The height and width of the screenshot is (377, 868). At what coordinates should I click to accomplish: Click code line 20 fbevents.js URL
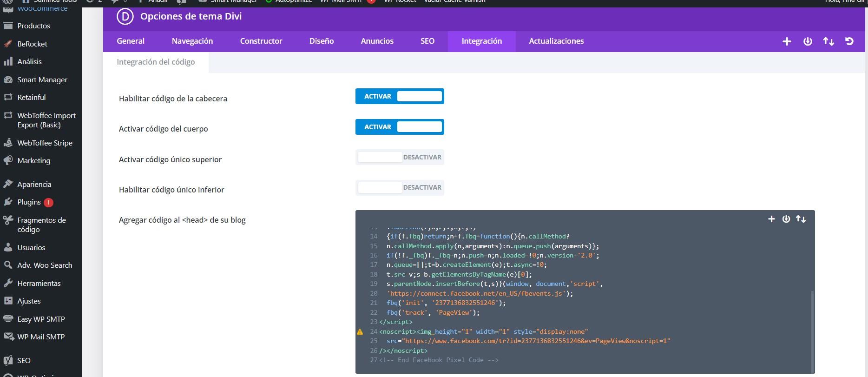pos(478,293)
